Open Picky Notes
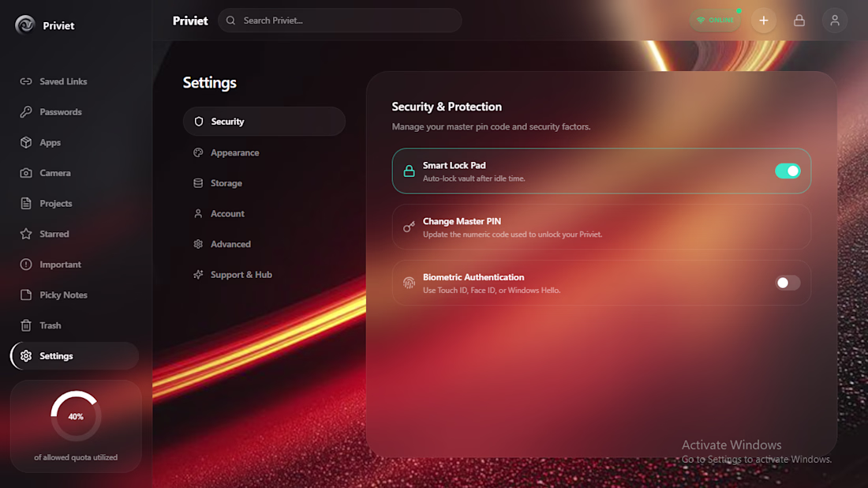The width and height of the screenshot is (868, 488). pos(74,295)
